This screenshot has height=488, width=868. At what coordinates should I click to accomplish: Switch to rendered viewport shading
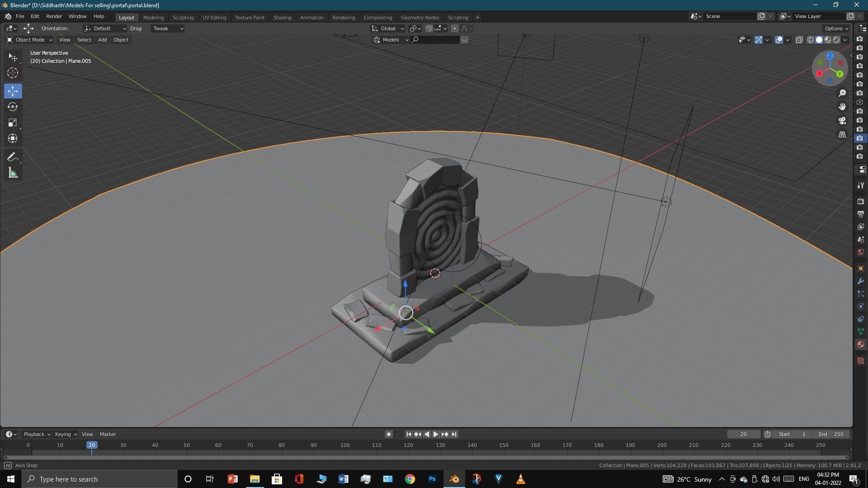836,40
